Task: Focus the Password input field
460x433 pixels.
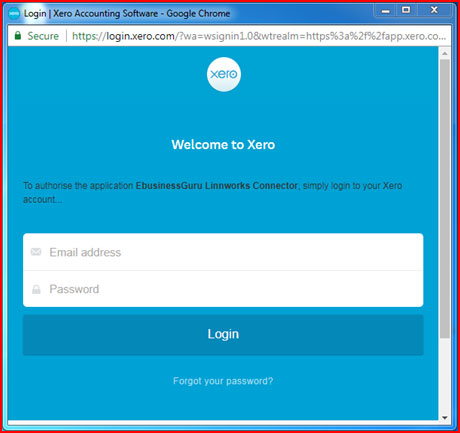Action: coord(223,289)
